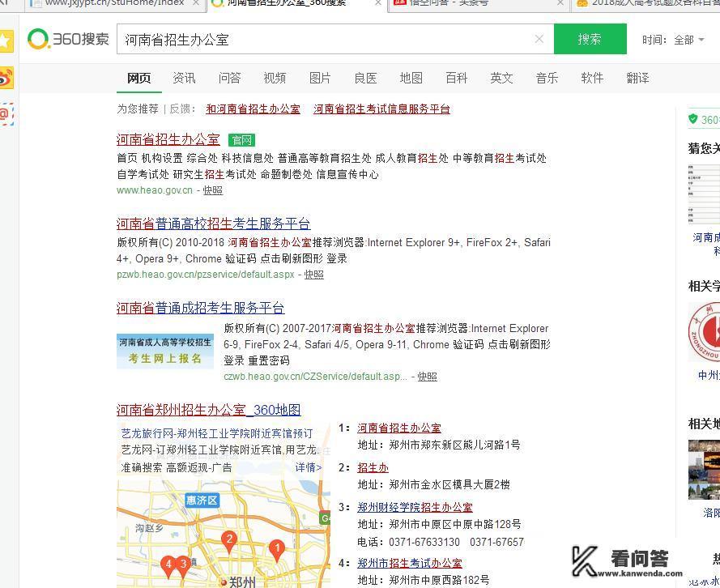Open the 河南省招生办公室 official result
Viewport: 720px width, 588px height.
pos(168,139)
